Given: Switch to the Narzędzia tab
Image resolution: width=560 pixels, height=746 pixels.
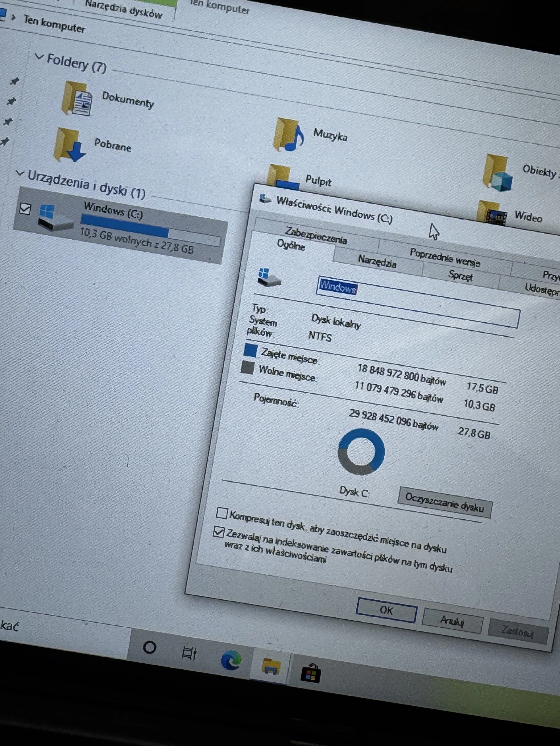Looking at the screenshot, I should (377, 261).
